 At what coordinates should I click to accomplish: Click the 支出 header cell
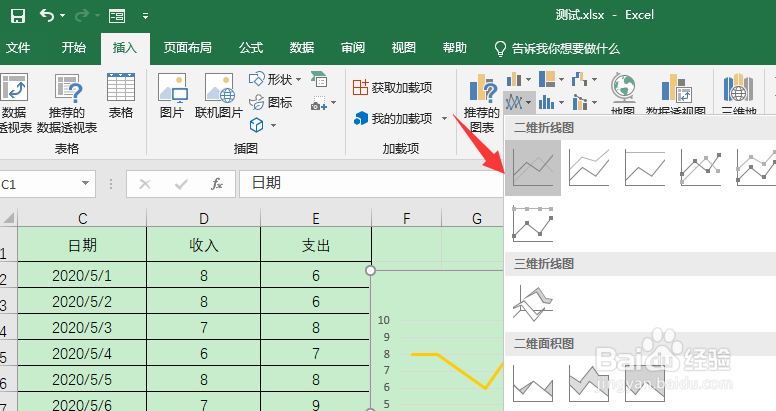click(316, 245)
